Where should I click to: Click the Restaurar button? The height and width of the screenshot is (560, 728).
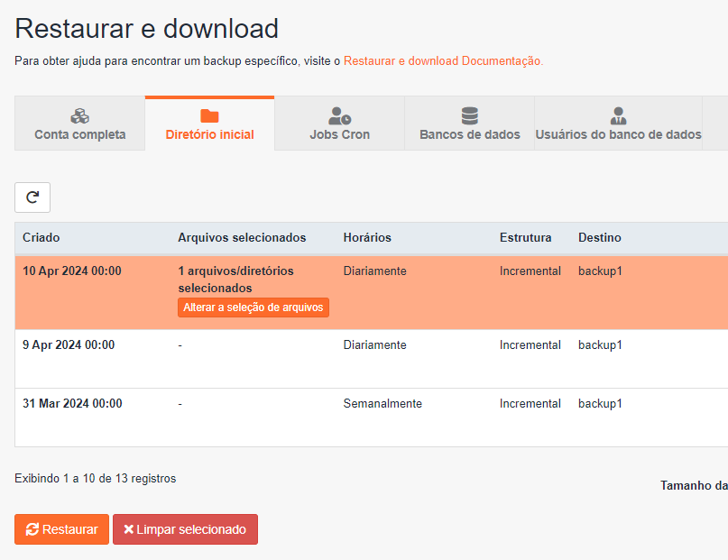(x=61, y=529)
